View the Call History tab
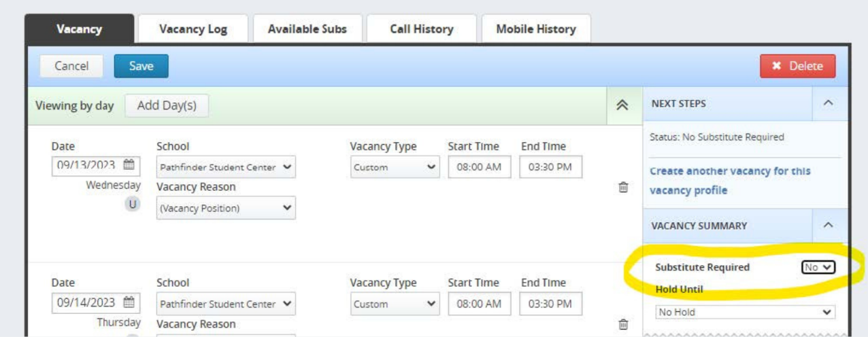The width and height of the screenshot is (868, 337). tap(421, 29)
